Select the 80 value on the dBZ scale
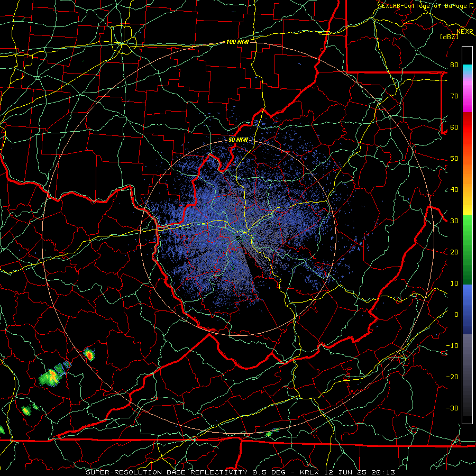This screenshot has width=476, height=476. point(454,65)
